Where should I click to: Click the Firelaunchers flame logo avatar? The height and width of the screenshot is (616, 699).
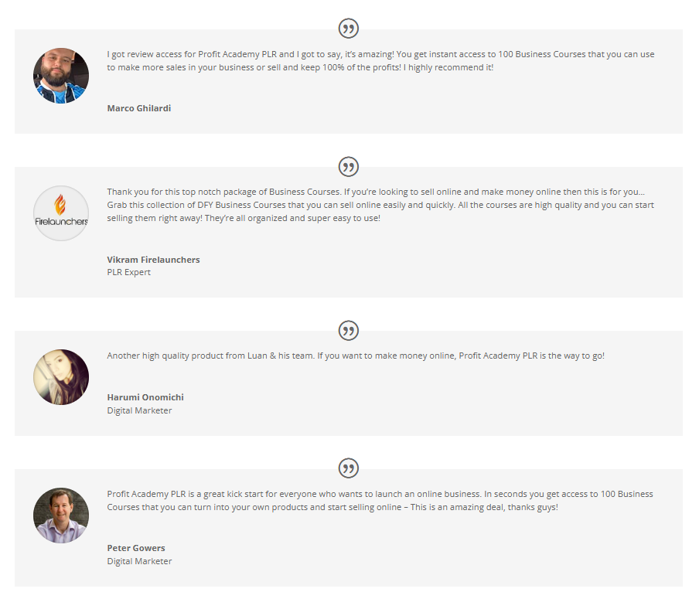click(61, 213)
